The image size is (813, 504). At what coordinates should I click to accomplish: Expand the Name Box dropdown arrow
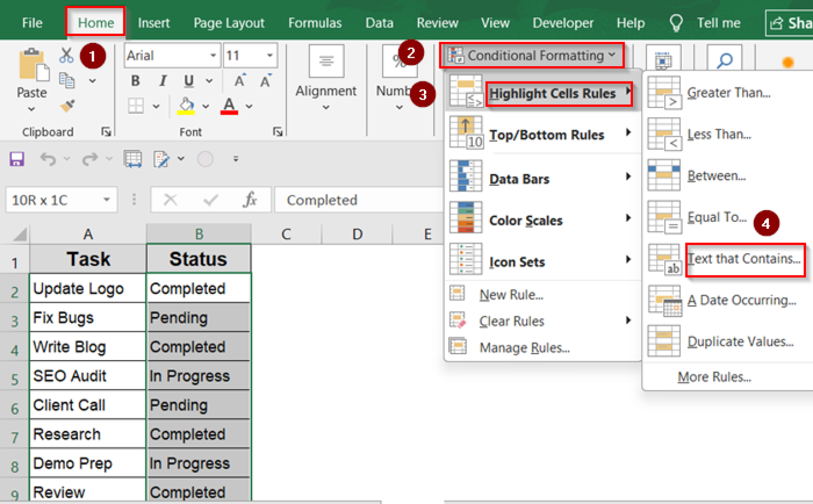(106, 200)
